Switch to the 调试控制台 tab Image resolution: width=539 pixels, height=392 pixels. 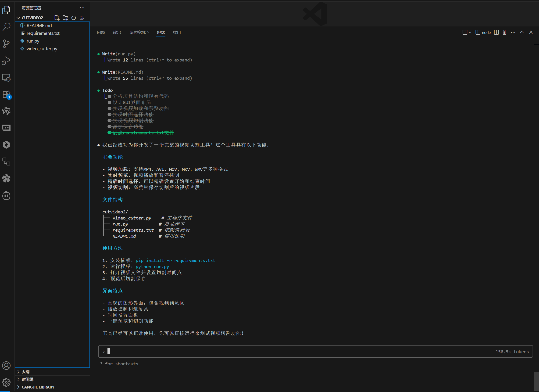pyautogui.click(x=139, y=32)
